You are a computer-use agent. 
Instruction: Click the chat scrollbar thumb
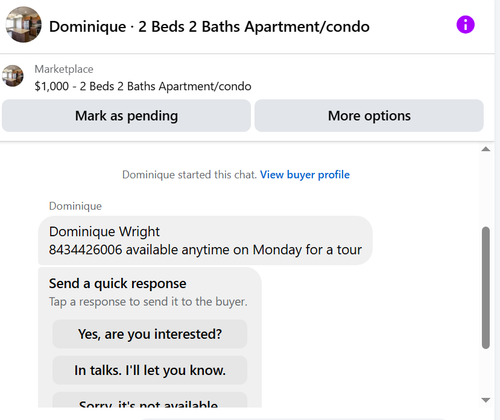click(486, 288)
